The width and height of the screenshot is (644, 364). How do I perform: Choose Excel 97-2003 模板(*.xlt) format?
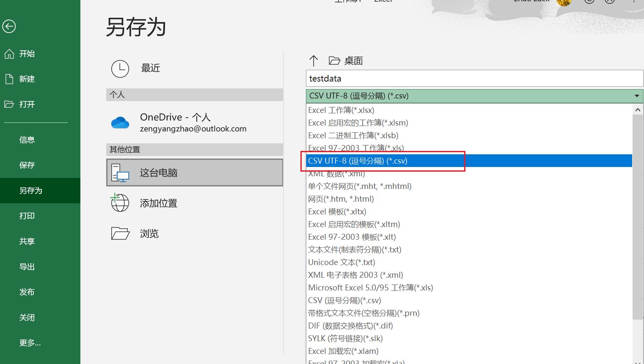point(469,237)
